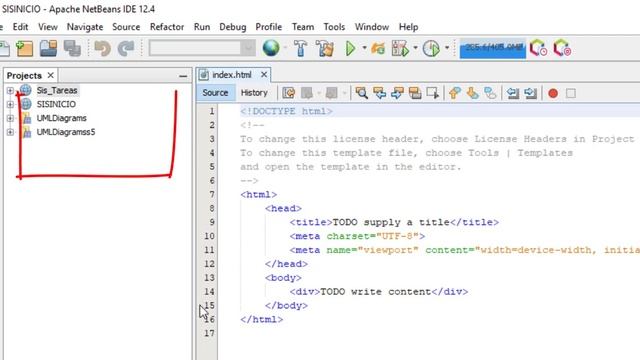
Task: Click Shift Line Right icon
Action: (531, 93)
